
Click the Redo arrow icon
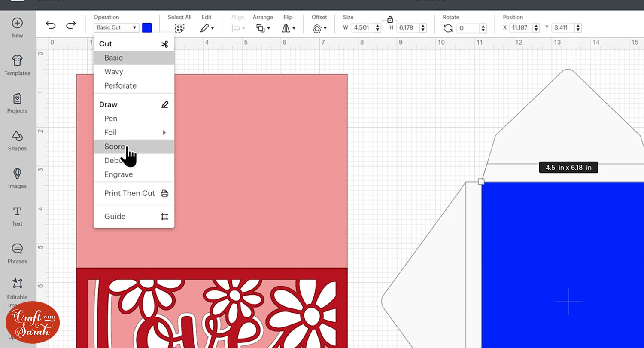coord(71,25)
